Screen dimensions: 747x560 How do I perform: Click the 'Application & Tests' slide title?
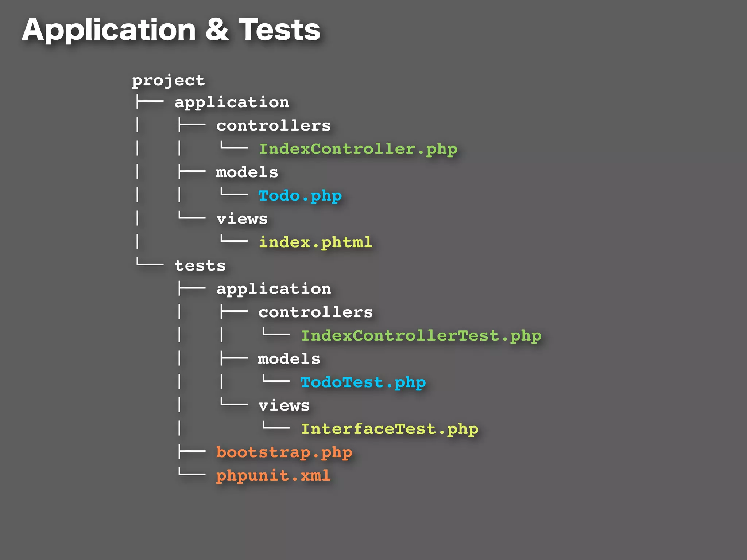[171, 30]
